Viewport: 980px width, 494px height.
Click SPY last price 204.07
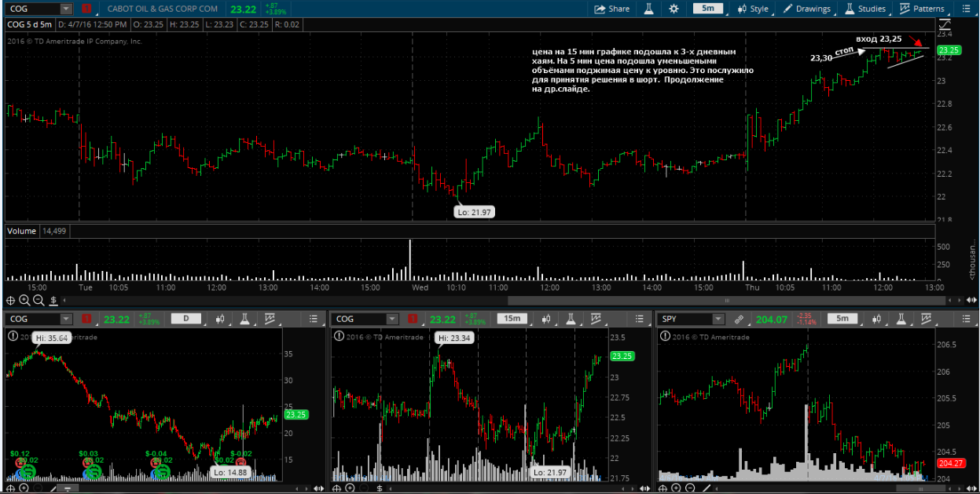point(771,319)
